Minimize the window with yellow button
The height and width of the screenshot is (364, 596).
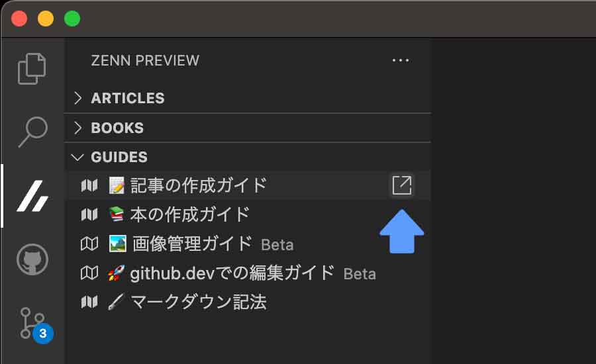click(x=46, y=19)
